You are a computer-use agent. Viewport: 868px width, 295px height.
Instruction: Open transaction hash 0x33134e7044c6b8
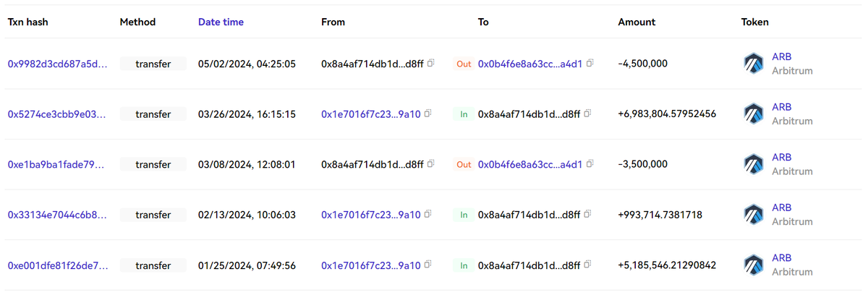58,215
